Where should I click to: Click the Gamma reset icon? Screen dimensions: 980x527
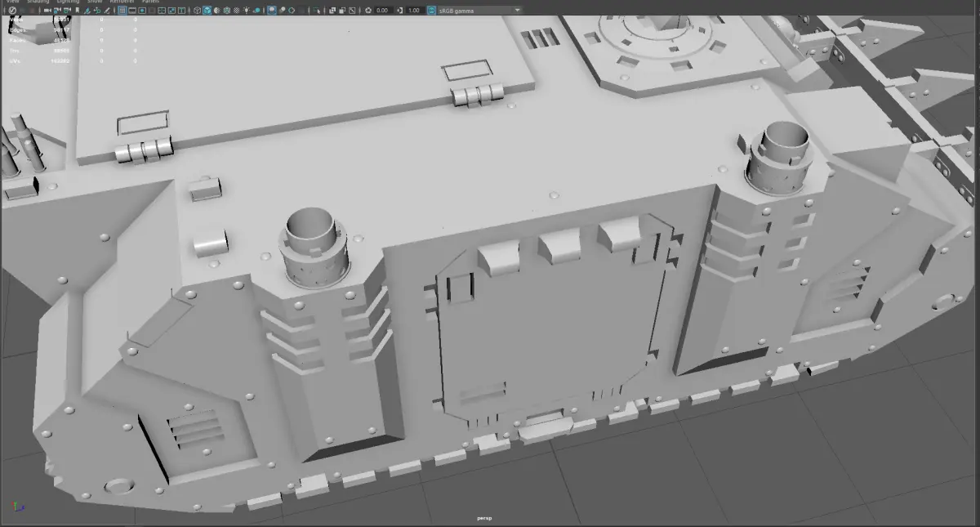pos(399,11)
